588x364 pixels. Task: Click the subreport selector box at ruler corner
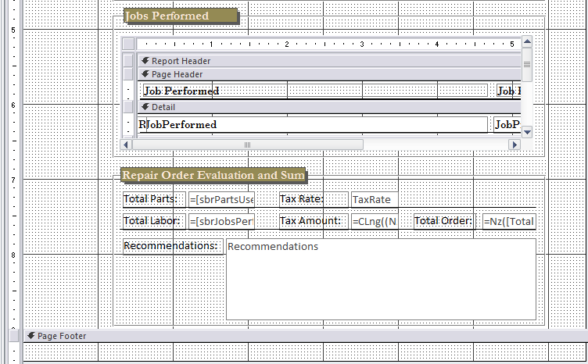tap(128, 44)
